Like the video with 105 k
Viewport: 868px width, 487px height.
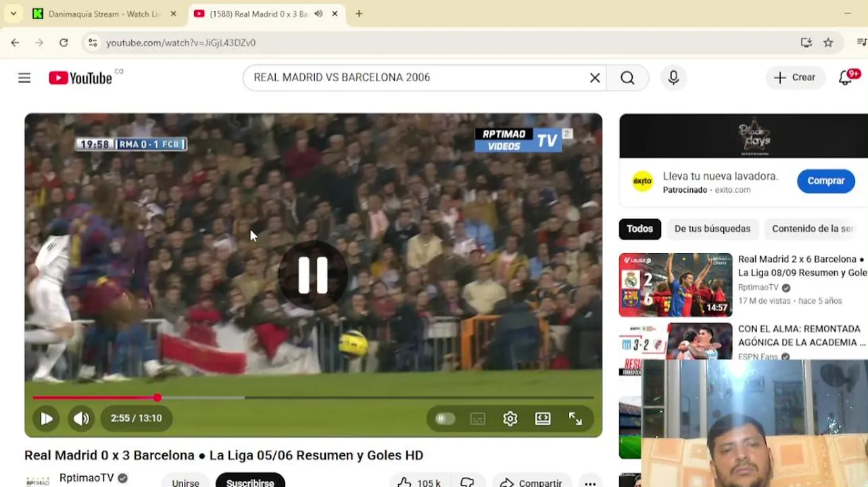coord(419,482)
